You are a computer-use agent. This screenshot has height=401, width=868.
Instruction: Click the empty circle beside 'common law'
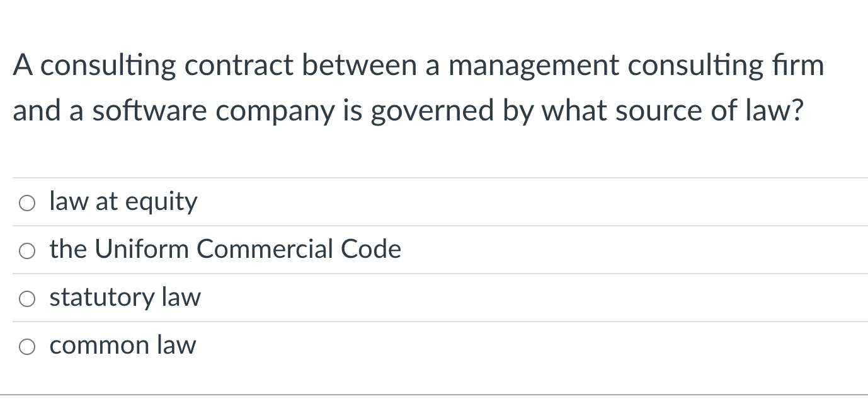click(26, 346)
